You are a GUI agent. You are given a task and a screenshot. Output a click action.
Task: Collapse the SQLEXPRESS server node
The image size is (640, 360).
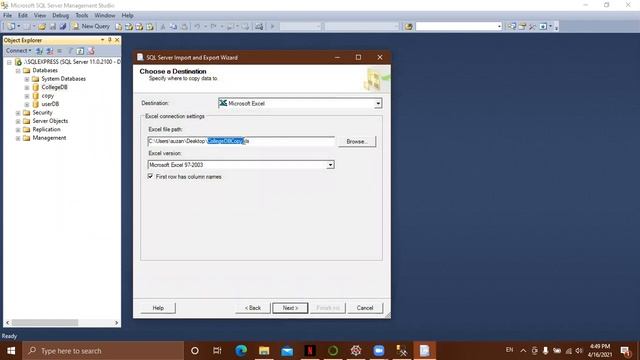coord(9,62)
